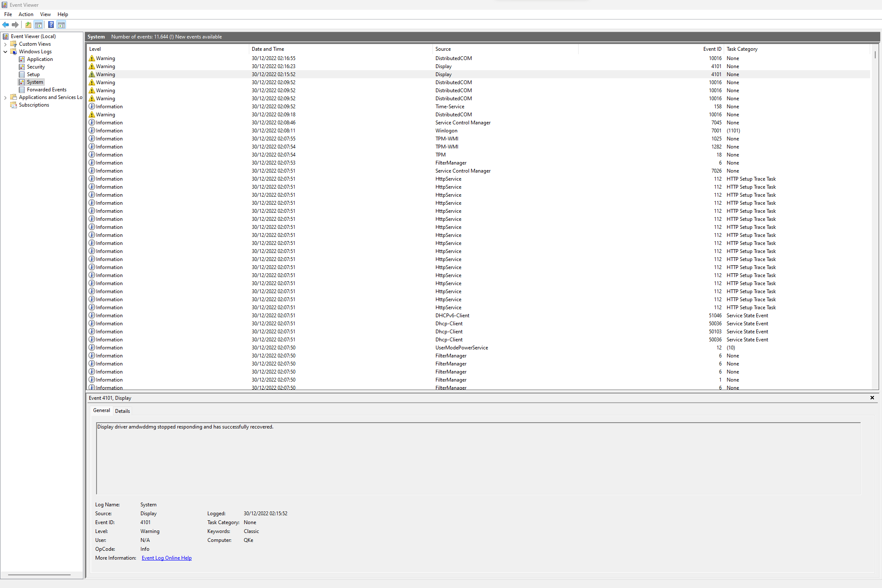Toggle the Show/Hide Action Pane icon
The image size is (882, 588).
(61, 25)
